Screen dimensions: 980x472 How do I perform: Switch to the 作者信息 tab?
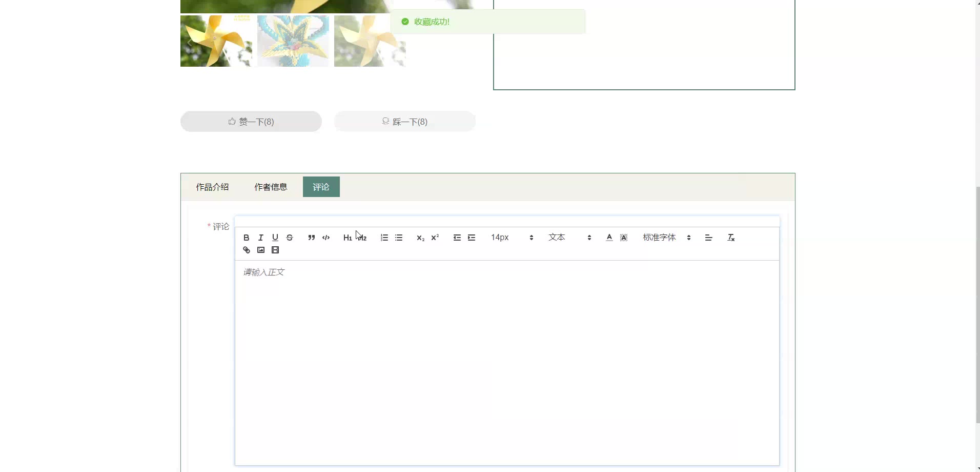tap(271, 187)
